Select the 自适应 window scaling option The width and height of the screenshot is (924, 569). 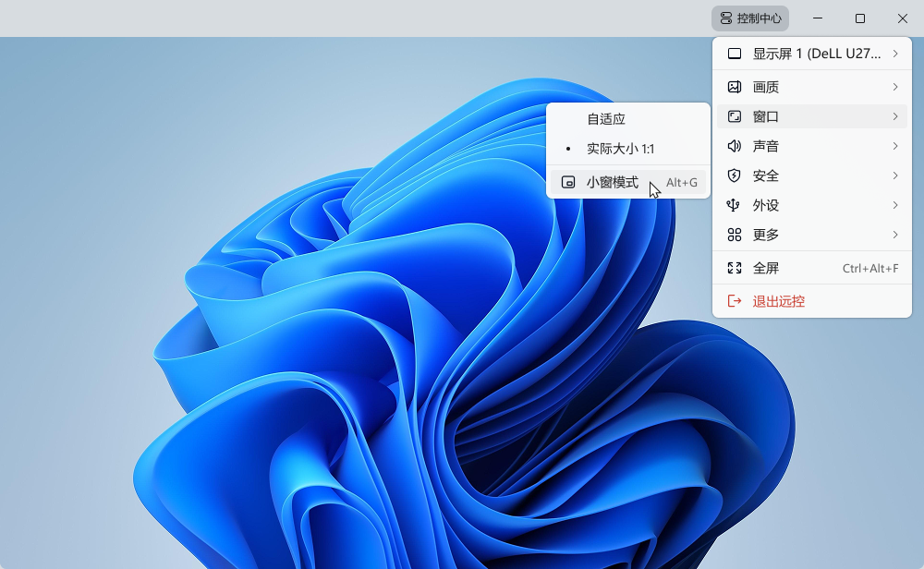tap(628, 119)
